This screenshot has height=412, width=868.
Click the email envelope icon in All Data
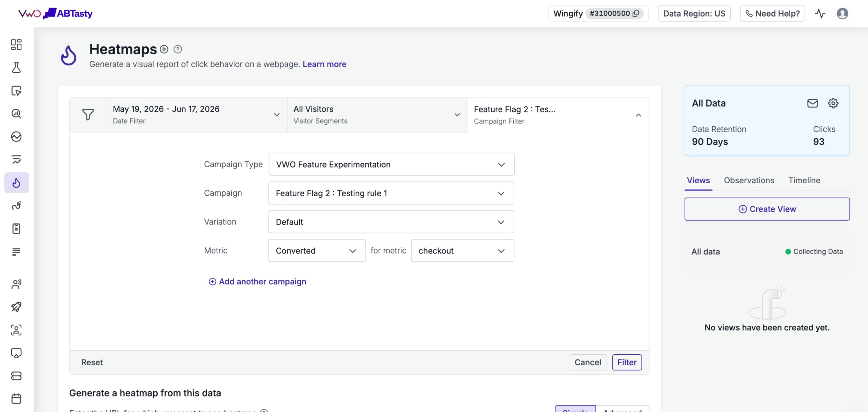click(812, 103)
